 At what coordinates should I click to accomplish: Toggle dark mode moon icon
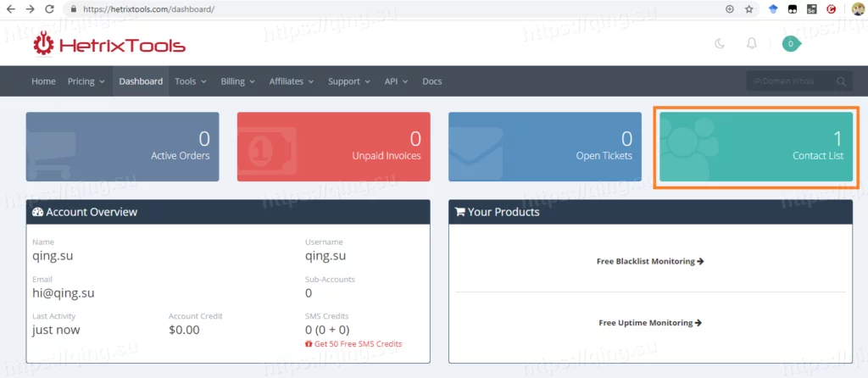pos(720,44)
